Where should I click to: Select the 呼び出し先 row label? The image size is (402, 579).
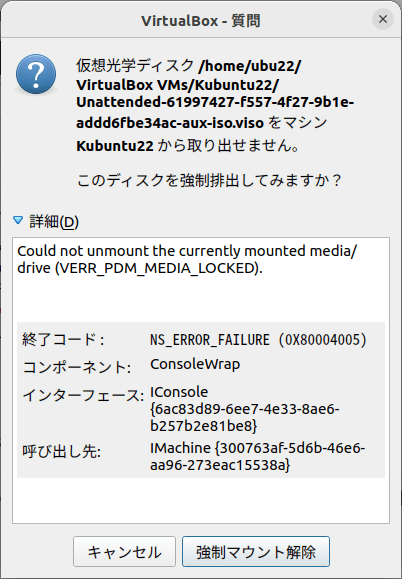[62, 451]
